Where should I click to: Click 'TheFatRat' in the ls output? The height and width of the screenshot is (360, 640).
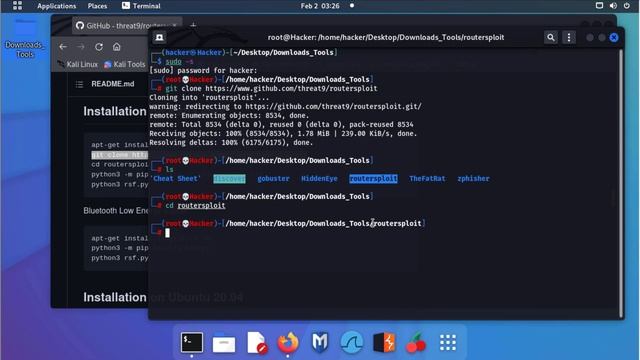click(x=427, y=179)
